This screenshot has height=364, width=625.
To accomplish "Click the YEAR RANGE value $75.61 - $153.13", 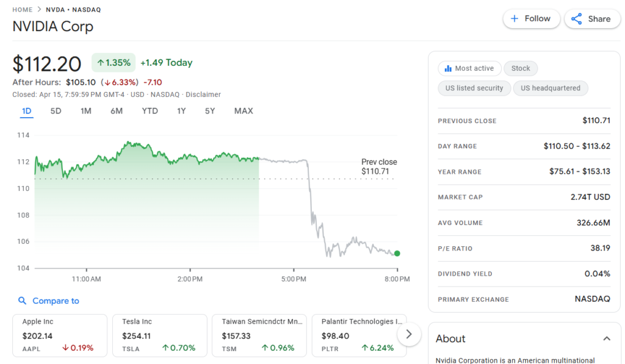I will 580,172.
